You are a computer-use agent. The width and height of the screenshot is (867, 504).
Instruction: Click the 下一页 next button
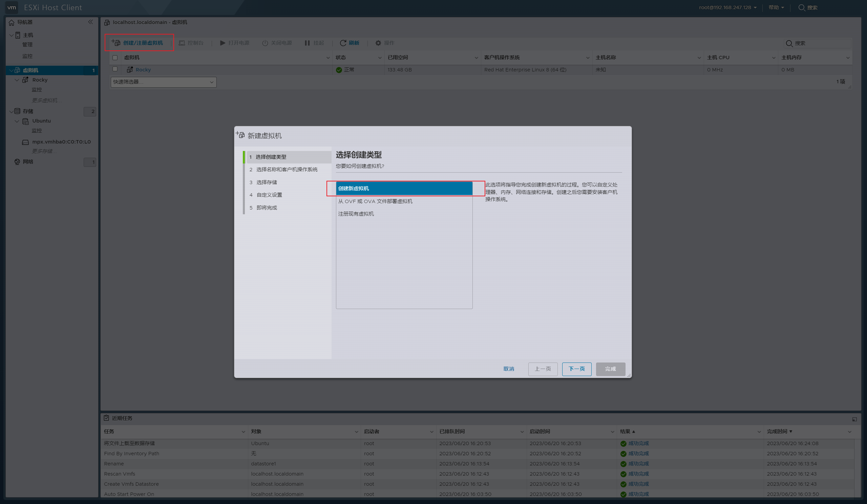pos(577,369)
